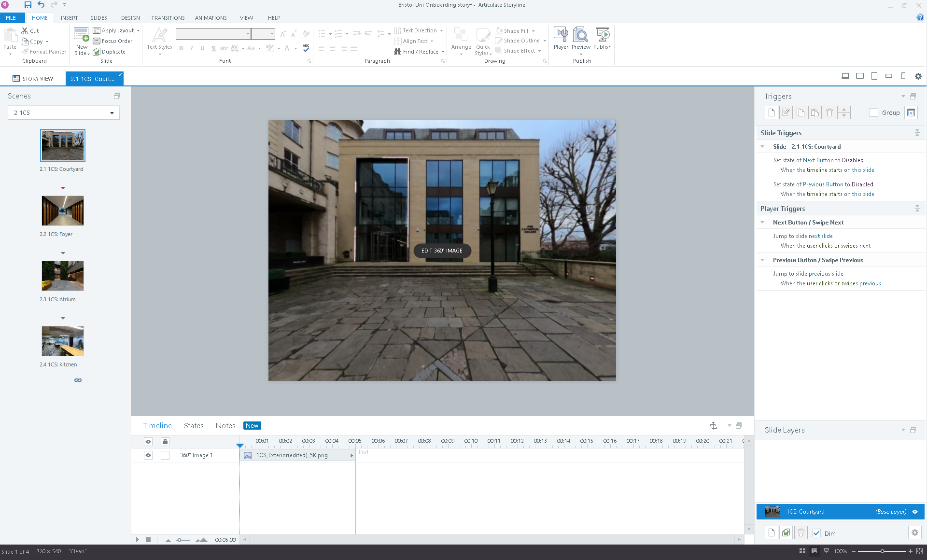The width and height of the screenshot is (927, 560).
Task: Collapse the Next Button / Swipe Next triggers
Action: pos(762,223)
